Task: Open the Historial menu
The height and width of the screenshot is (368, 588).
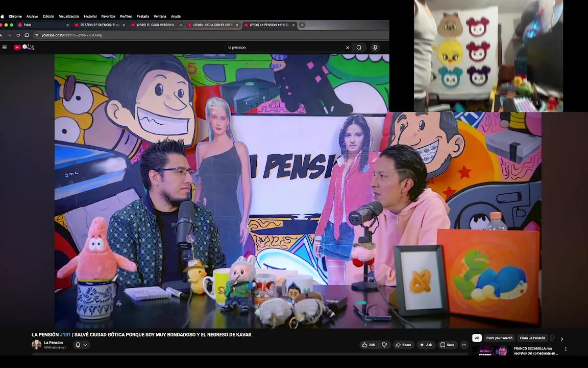Action: click(x=90, y=16)
